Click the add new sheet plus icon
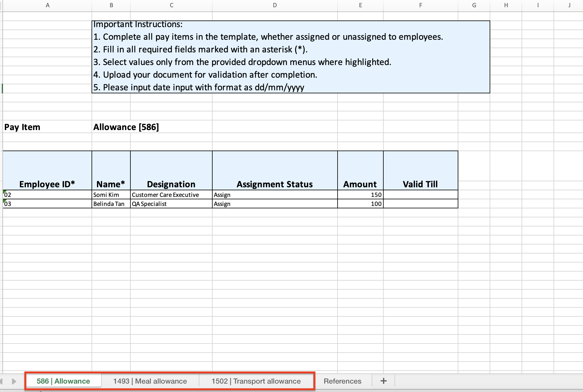The image size is (583, 392). click(x=383, y=381)
